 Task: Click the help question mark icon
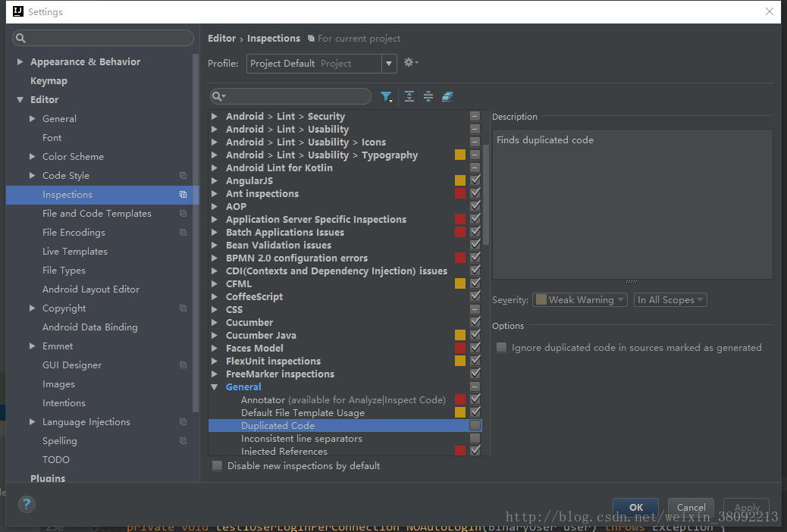point(27,504)
